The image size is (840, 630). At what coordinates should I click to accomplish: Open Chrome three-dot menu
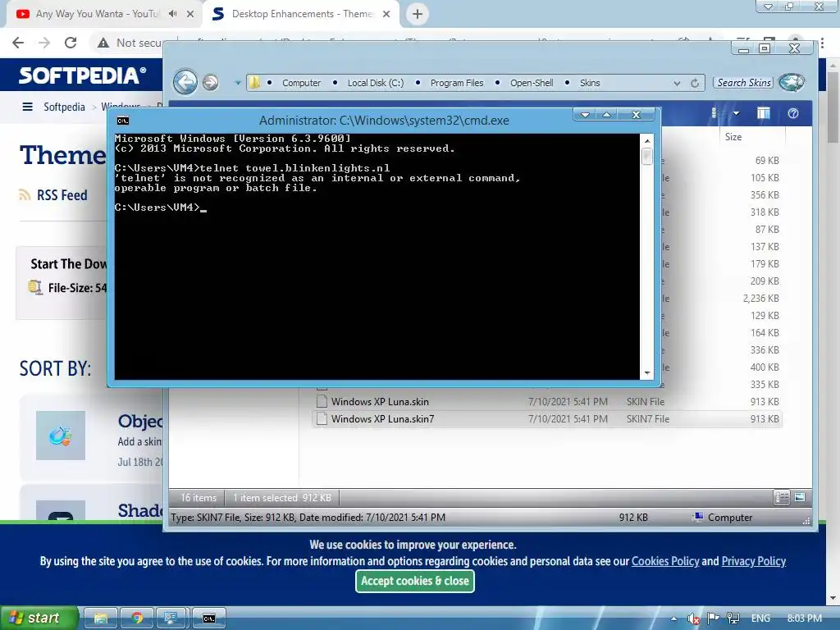(822, 43)
